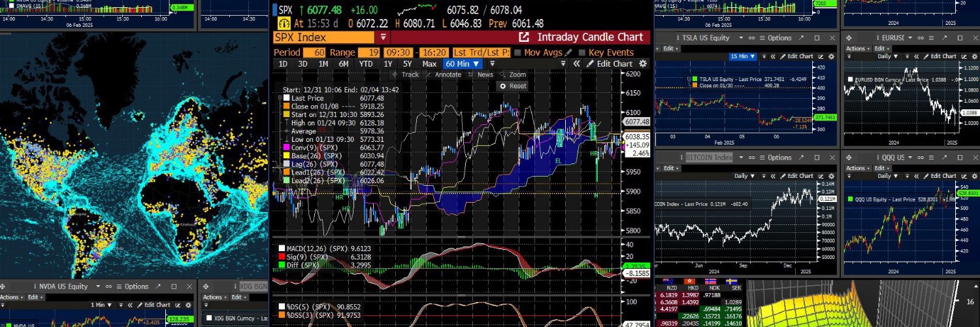Click the SPX Index ticker input field

324,37
